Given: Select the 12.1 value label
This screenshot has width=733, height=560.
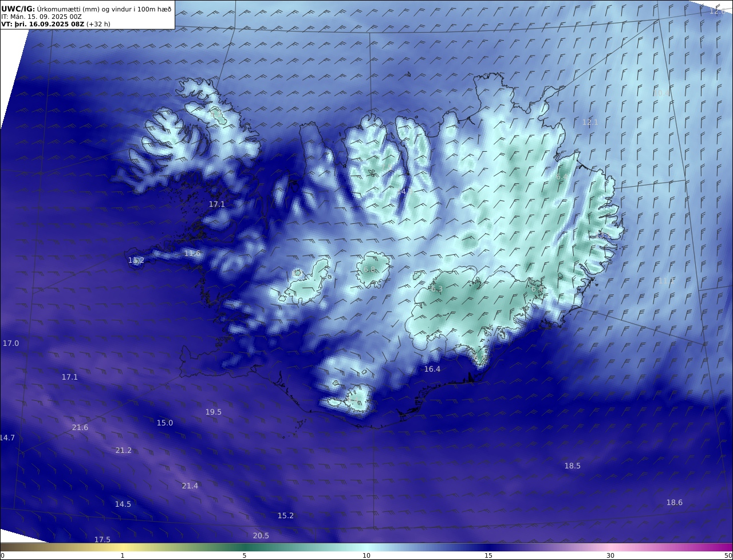Looking at the screenshot, I should (590, 123).
